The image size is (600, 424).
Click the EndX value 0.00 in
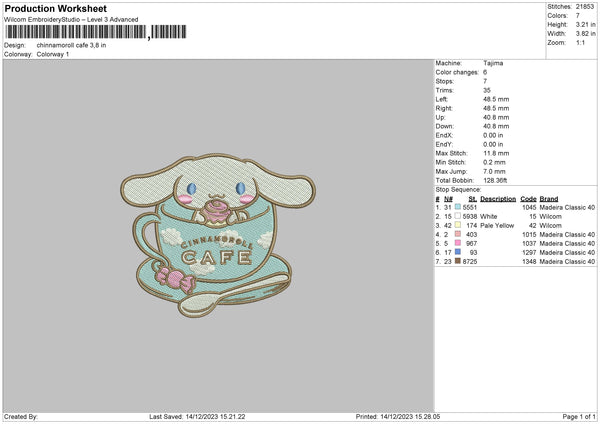(x=493, y=135)
